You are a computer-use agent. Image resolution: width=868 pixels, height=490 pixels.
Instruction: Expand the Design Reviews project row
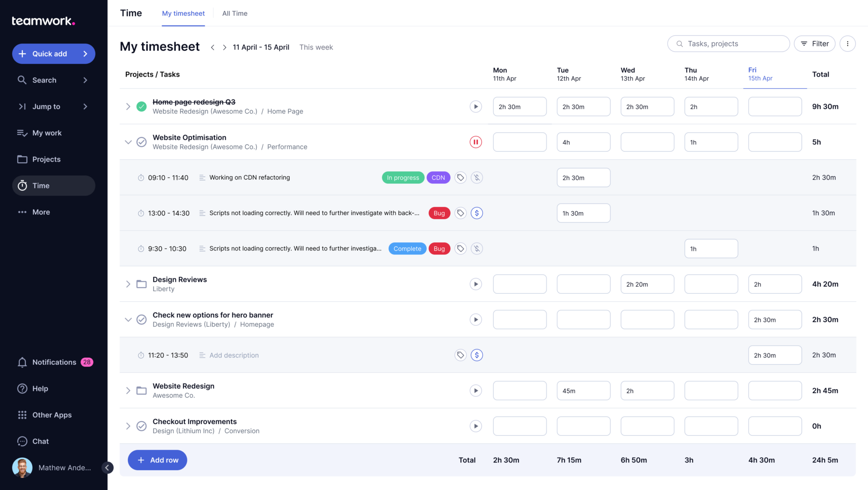pyautogui.click(x=127, y=284)
